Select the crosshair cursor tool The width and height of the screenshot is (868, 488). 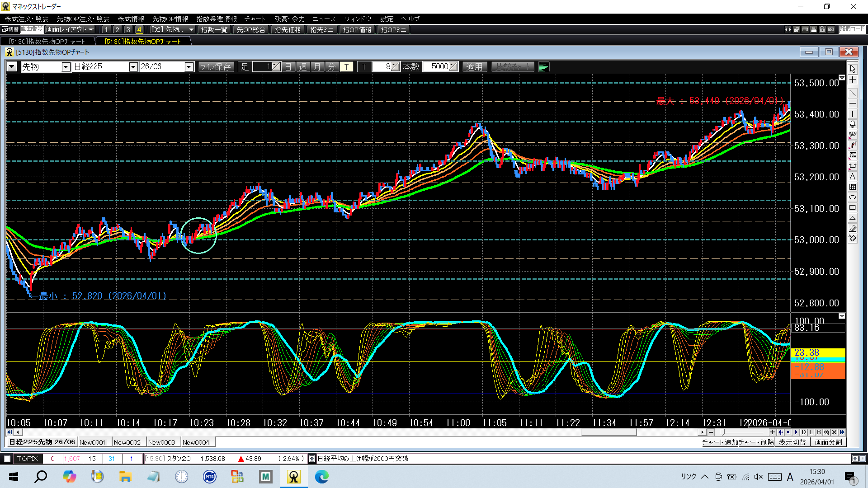click(852, 80)
